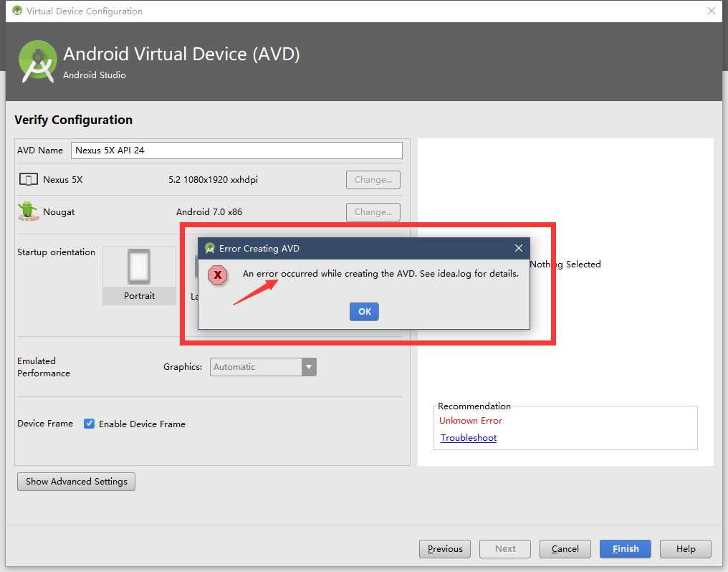Click the red error X icon
Viewport: 728px width, 572px height.
click(x=217, y=275)
